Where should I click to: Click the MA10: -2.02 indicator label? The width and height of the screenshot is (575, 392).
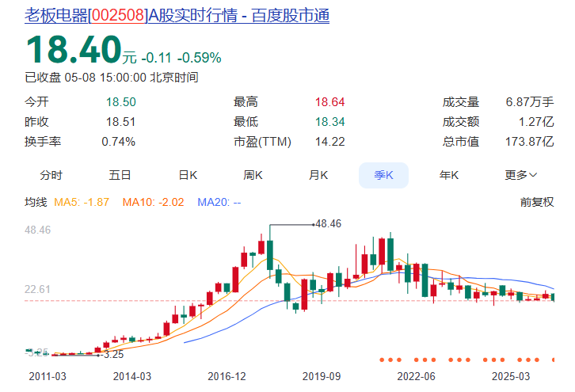[x=153, y=202]
